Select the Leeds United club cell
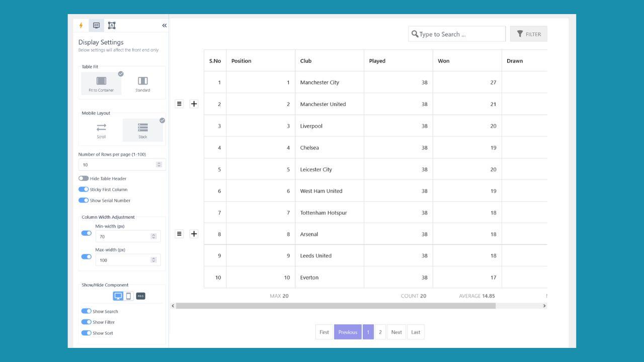The width and height of the screenshot is (644, 362). pos(330,255)
